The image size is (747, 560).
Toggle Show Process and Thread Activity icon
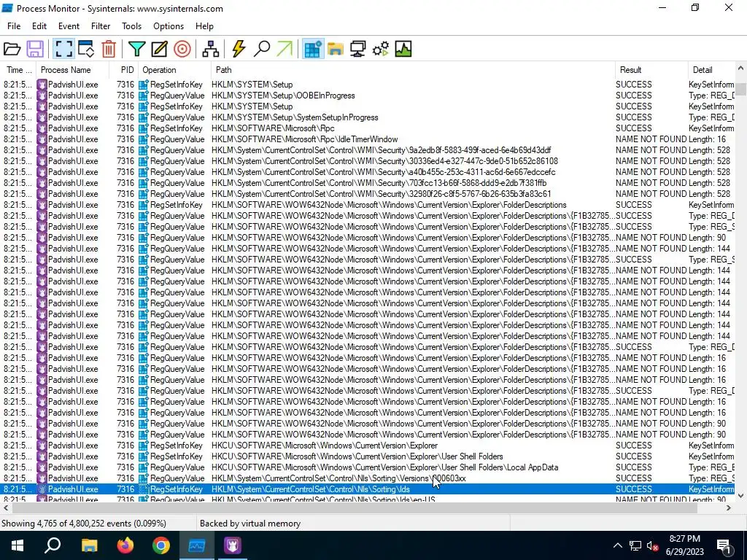point(381,49)
